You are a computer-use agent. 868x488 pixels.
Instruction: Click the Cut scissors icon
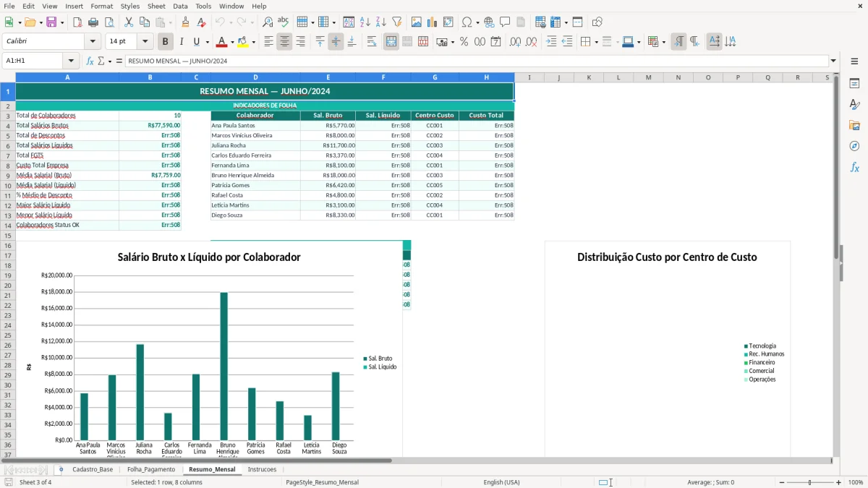pyautogui.click(x=129, y=22)
